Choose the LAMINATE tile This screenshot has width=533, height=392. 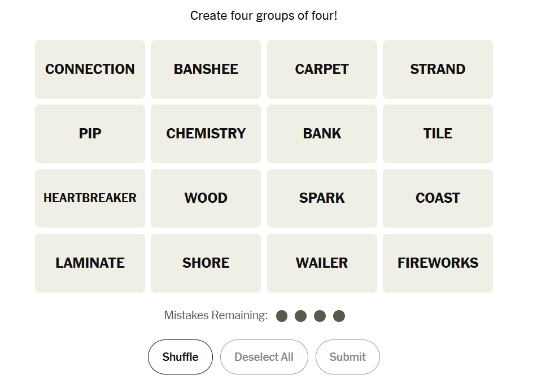pos(90,263)
